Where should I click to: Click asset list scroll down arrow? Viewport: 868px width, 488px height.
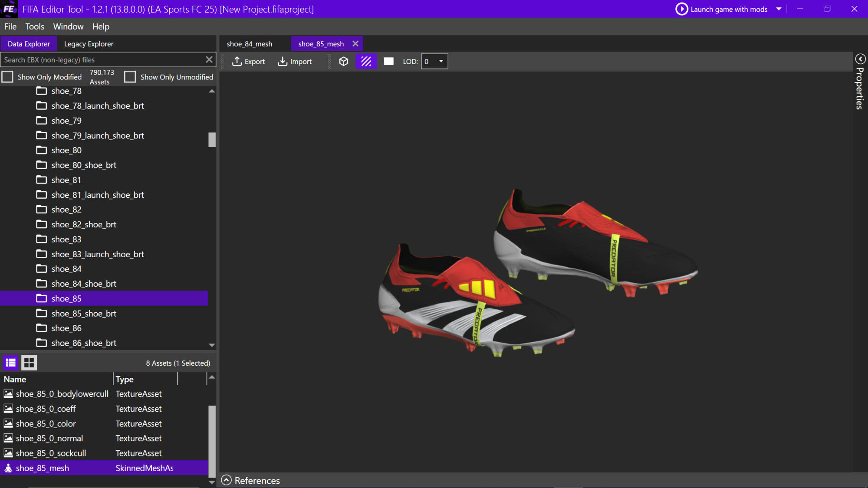212,482
